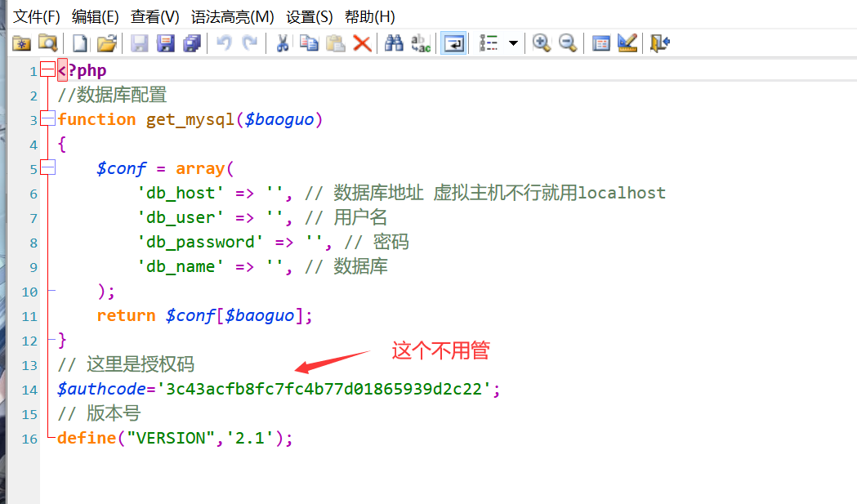Toggle the word wrap toolbar button
The height and width of the screenshot is (504, 857).
pyautogui.click(x=453, y=43)
